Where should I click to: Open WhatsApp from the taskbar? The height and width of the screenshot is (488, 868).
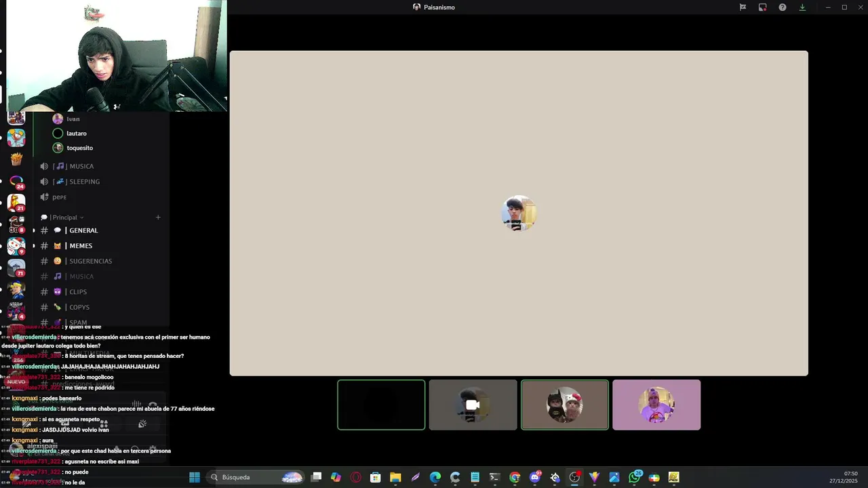(635, 477)
